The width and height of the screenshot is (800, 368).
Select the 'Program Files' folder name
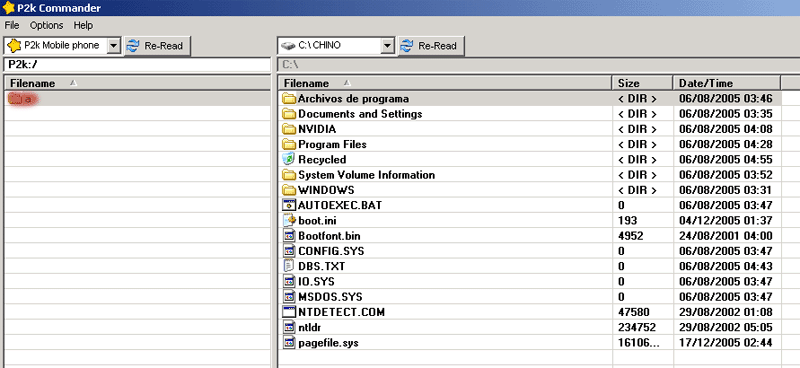pyautogui.click(x=332, y=144)
